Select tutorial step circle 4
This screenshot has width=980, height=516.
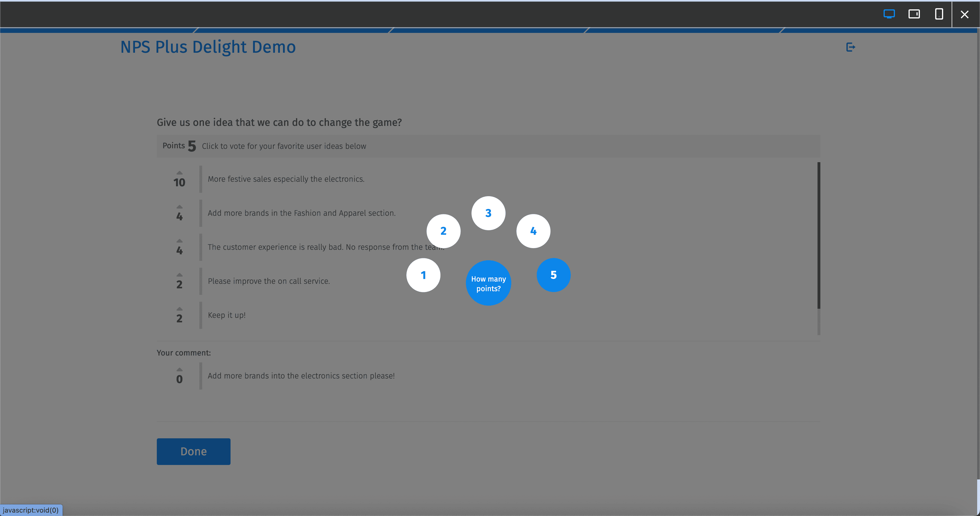(x=533, y=231)
